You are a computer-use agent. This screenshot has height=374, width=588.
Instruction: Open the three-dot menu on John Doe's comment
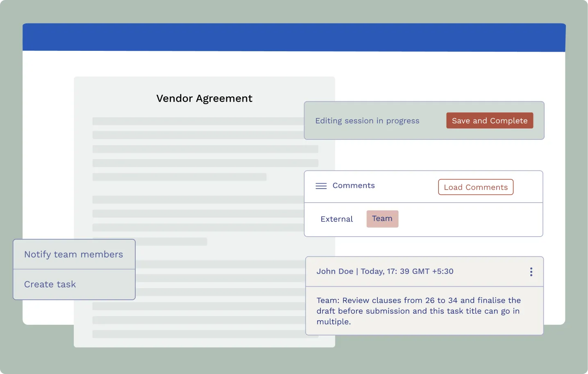click(x=531, y=271)
